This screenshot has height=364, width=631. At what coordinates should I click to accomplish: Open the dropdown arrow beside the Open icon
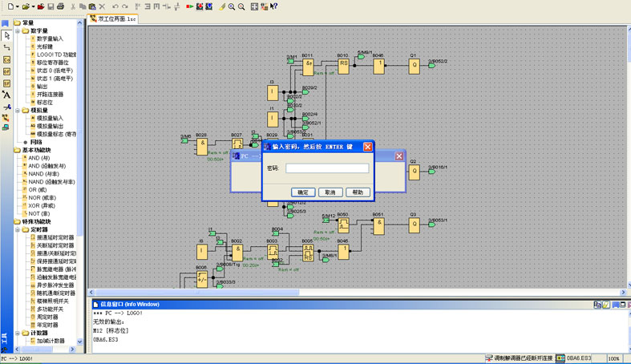33,7
